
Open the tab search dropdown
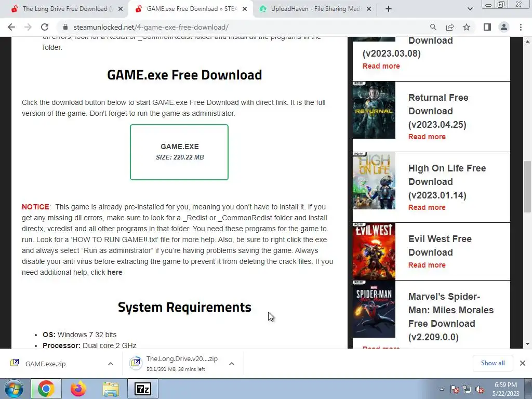470,9
